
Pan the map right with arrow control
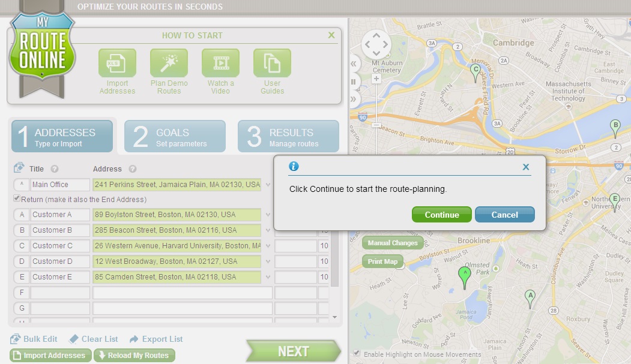pyautogui.click(x=385, y=44)
